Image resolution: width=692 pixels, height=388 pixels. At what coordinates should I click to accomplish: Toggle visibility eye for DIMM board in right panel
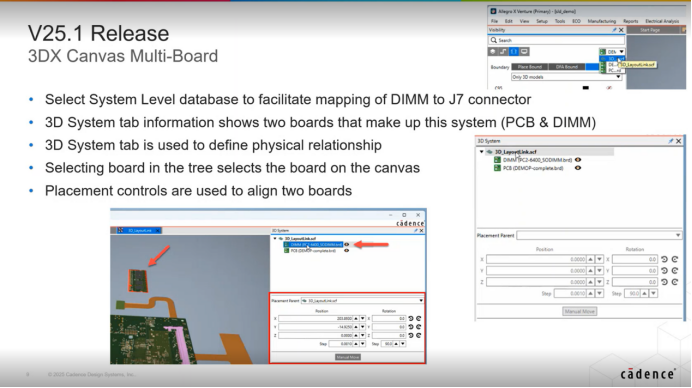(x=578, y=160)
